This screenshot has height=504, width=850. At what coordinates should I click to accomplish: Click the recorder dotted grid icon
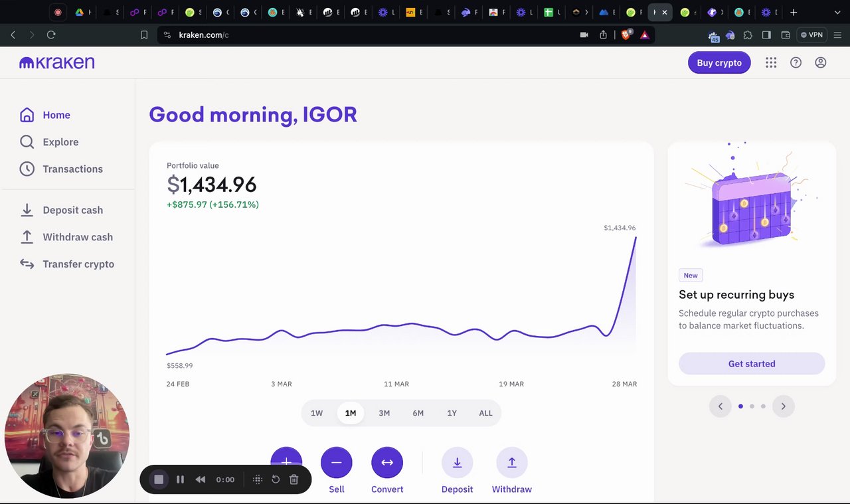pos(258,479)
